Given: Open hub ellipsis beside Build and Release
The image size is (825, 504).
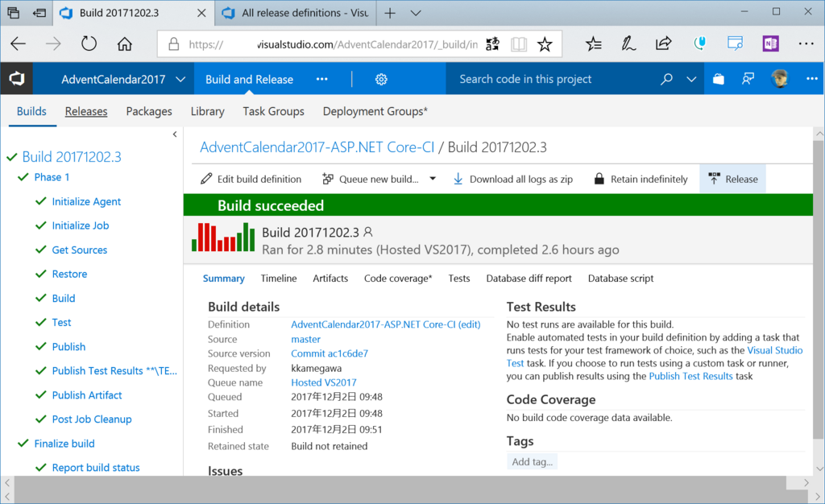Looking at the screenshot, I should click(x=322, y=80).
